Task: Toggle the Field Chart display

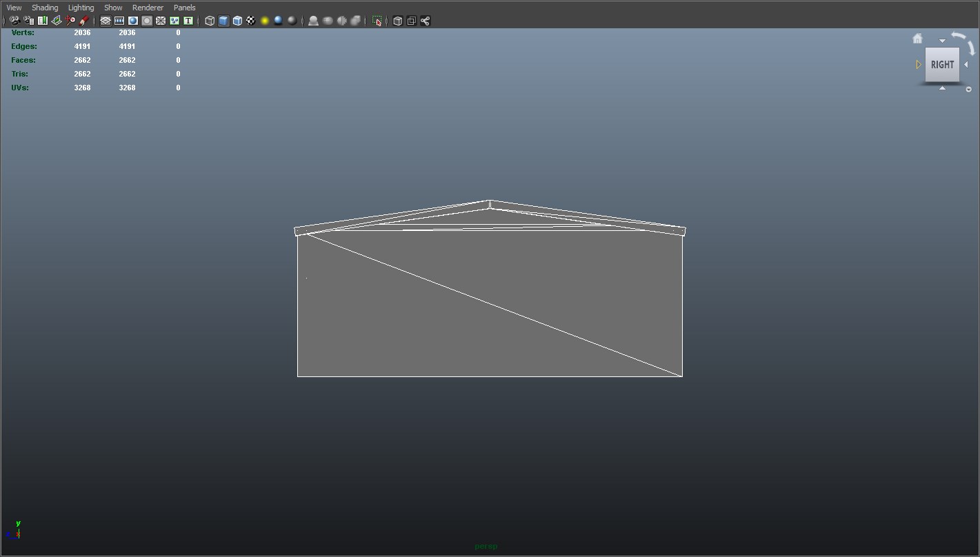Action: 161,21
